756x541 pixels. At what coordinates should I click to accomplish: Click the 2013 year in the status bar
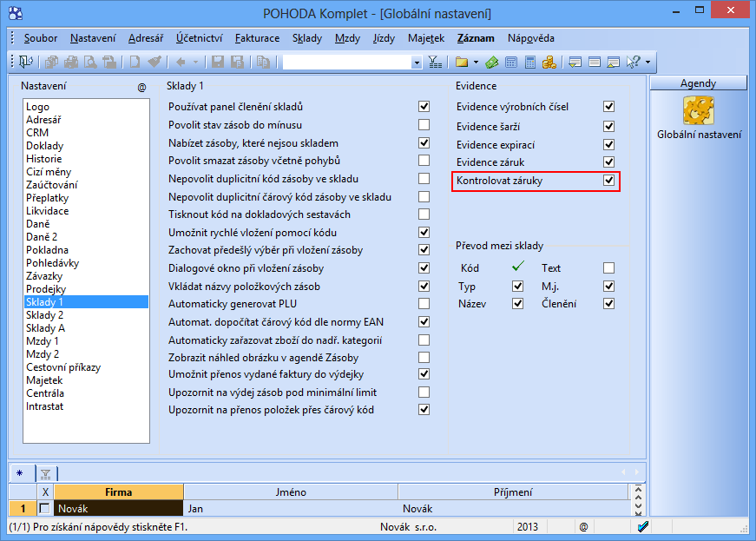528,527
